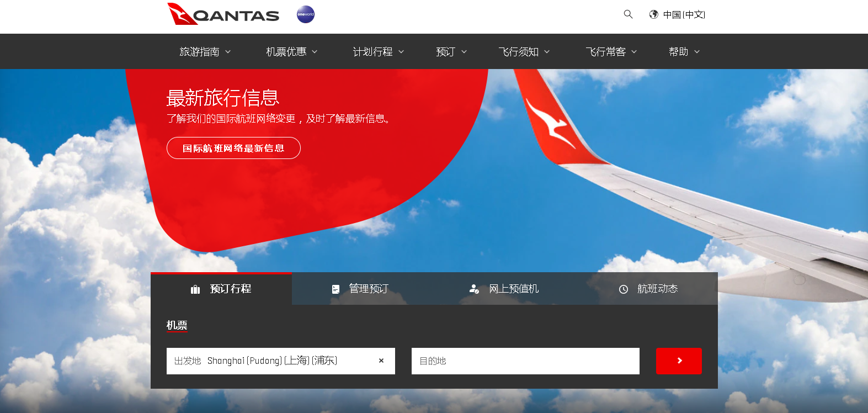Click the 目的地 destination input field
The image size is (868, 413).
point(525,361)
